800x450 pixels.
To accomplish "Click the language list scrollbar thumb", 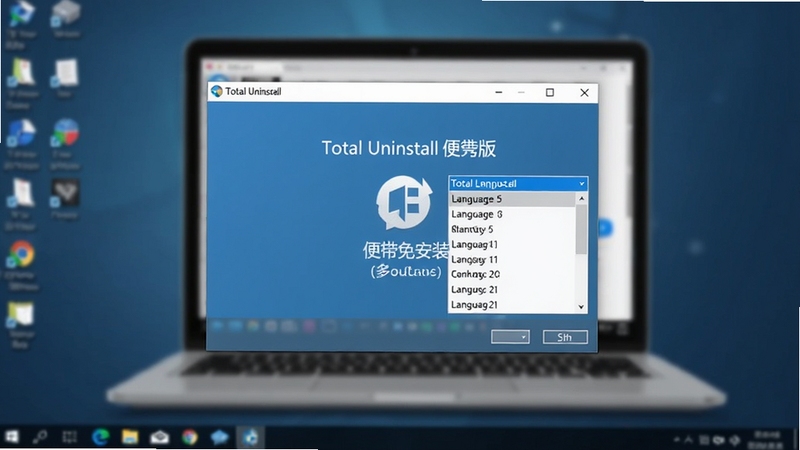I will pyautogui.click(x=581, y=229).
